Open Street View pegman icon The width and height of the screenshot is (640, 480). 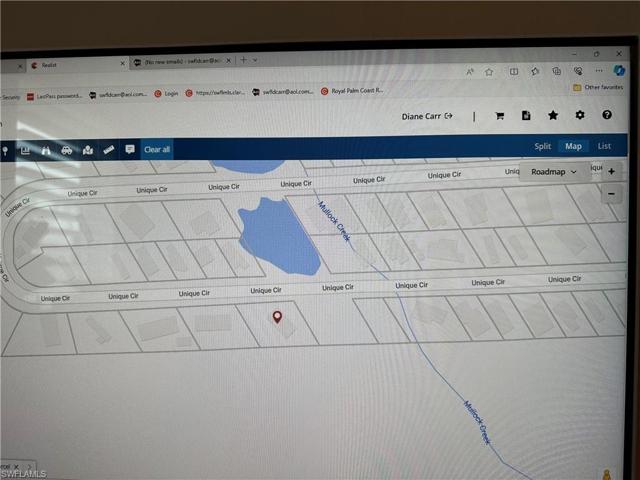point(607,475)
